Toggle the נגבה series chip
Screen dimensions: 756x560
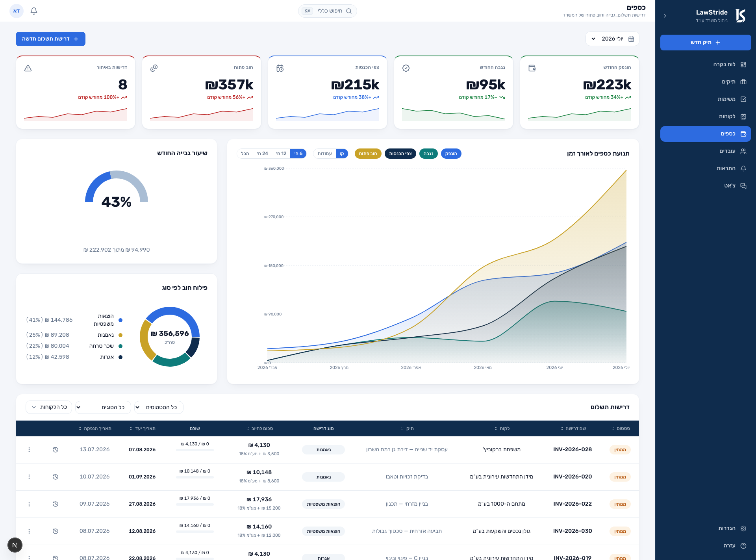point(428,154)
